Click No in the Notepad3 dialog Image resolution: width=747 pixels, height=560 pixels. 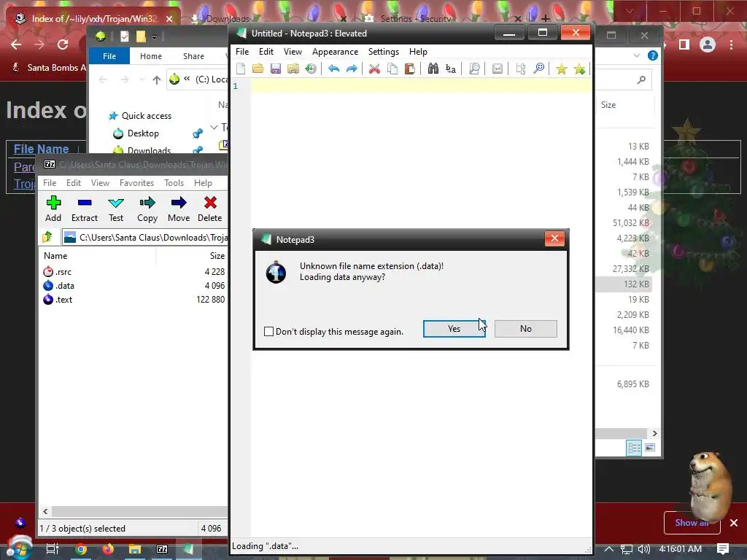click(525, 329)
